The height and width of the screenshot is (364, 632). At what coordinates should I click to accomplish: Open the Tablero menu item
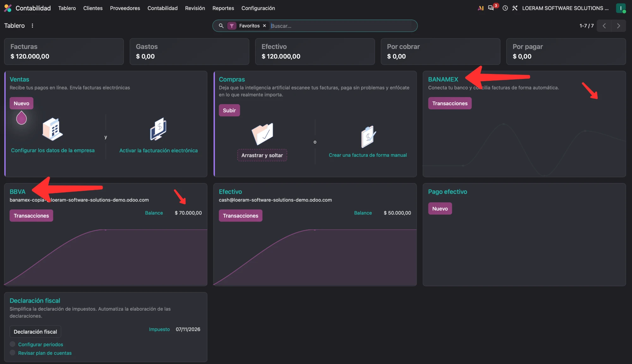(x=67, y=8)
